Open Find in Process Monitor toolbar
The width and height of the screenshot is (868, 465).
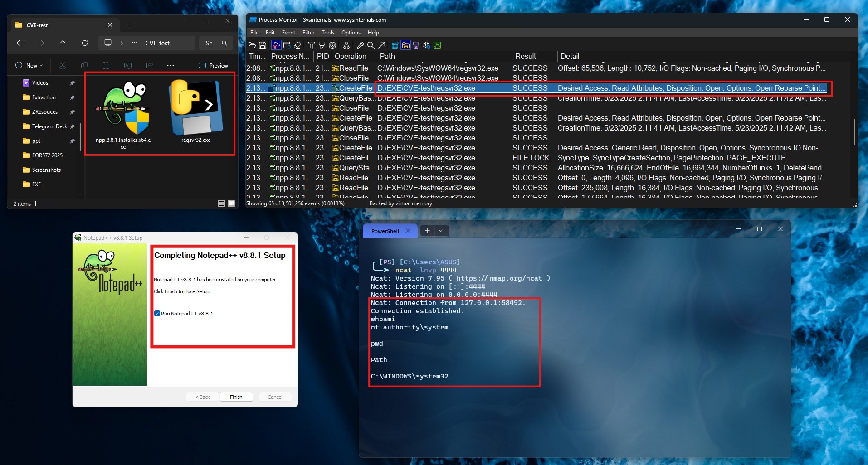point(371,45)
